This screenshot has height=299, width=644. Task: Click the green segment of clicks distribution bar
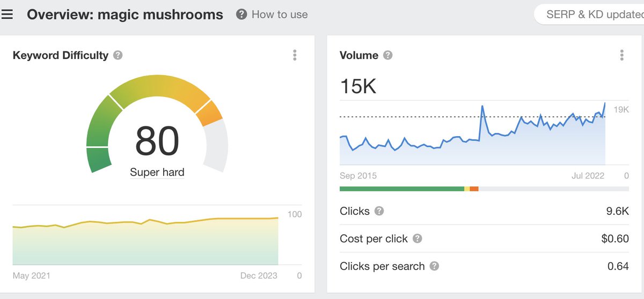pyautogui.click(x=402, y=189)
